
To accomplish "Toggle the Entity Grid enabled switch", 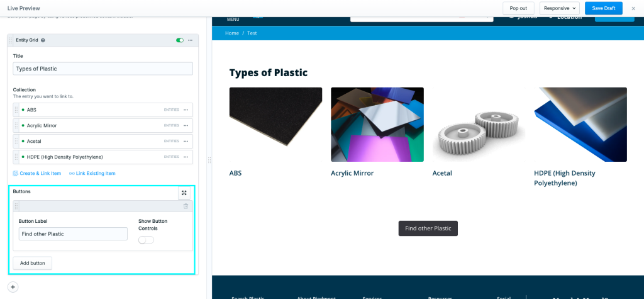I will (x=180, y=40).
